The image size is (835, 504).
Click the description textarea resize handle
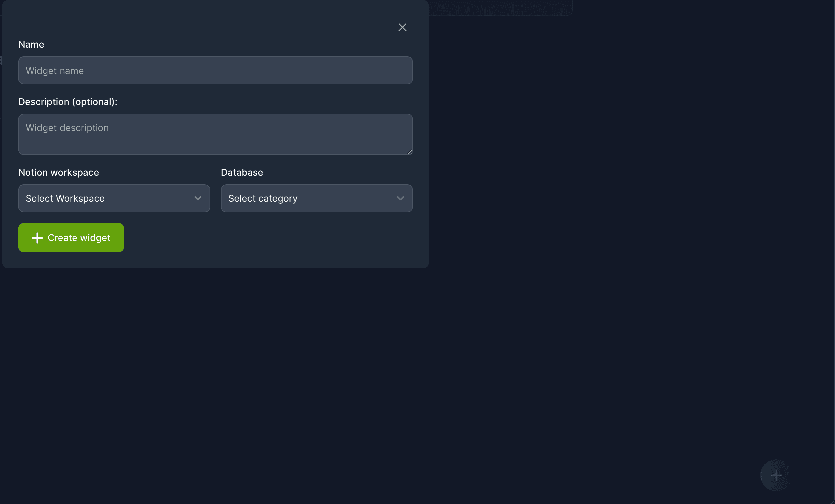coord(410,152)
